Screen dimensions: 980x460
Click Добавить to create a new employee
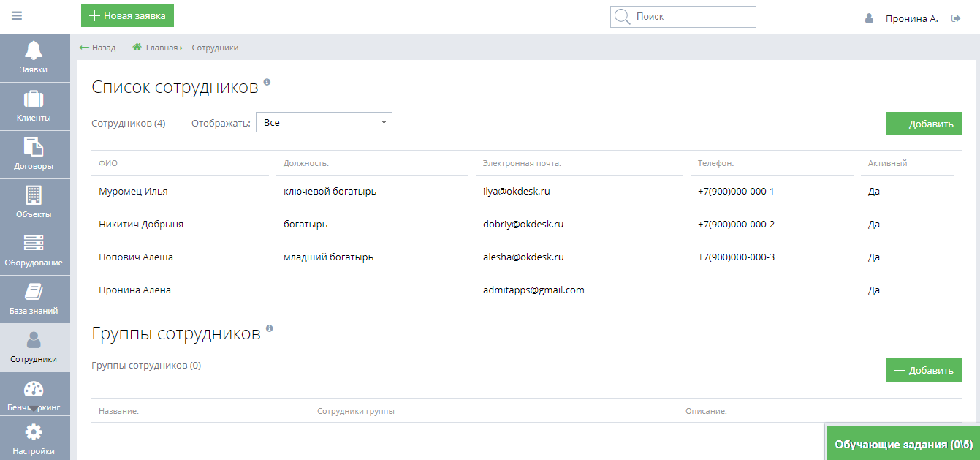click(924, 124)
